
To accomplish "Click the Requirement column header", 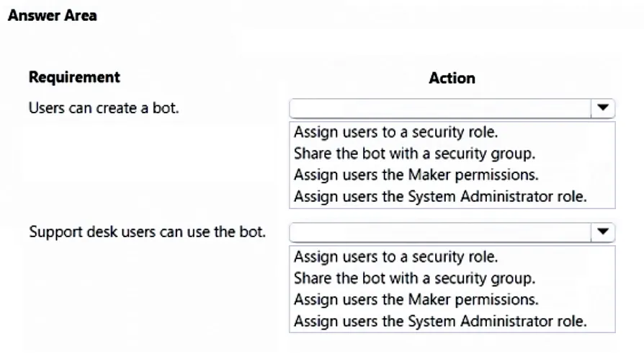I will (74, 77).
